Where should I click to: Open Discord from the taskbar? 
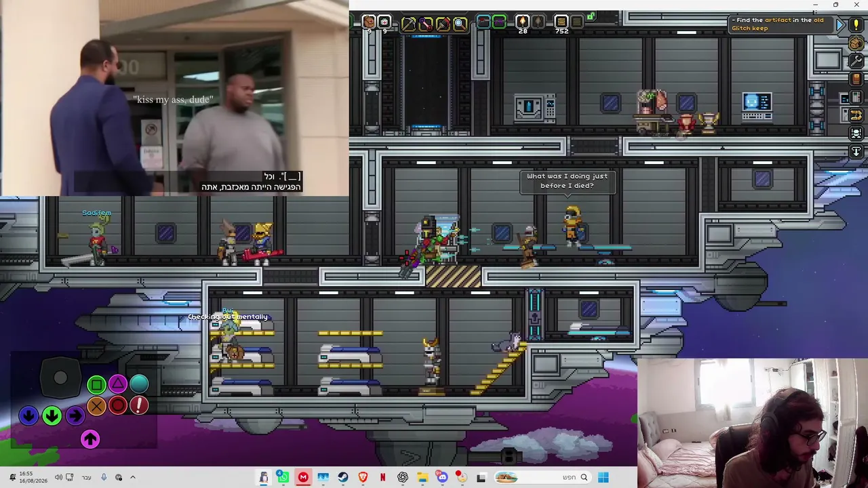442,478
